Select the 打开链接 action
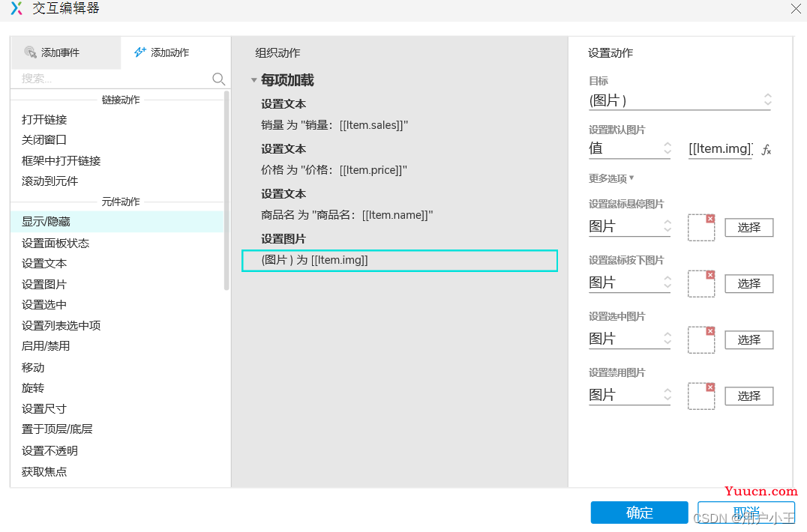Screen dimensions: 807x532 pyautogui.click(x=44, y=120)
